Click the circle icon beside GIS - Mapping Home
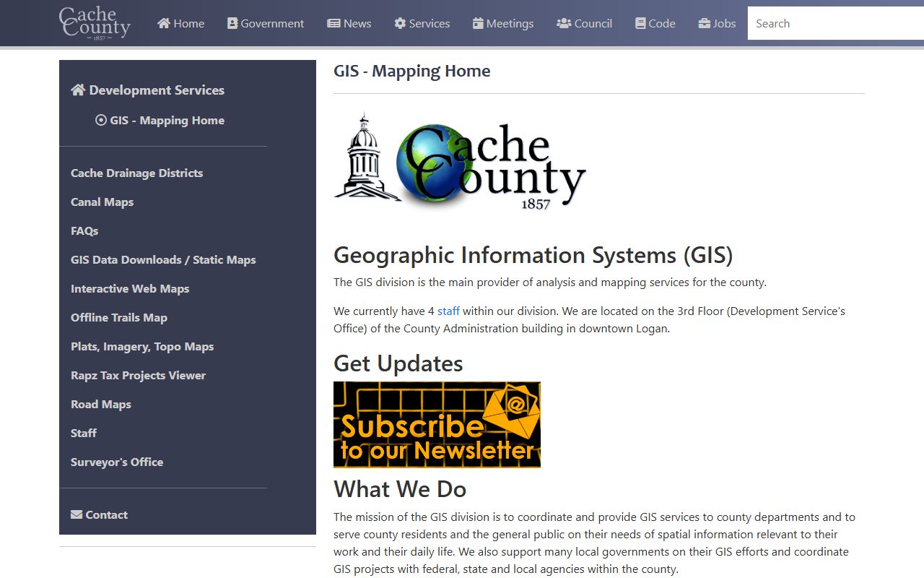The height and width of the screenshot is (578, 924). [x=101, y=120]
